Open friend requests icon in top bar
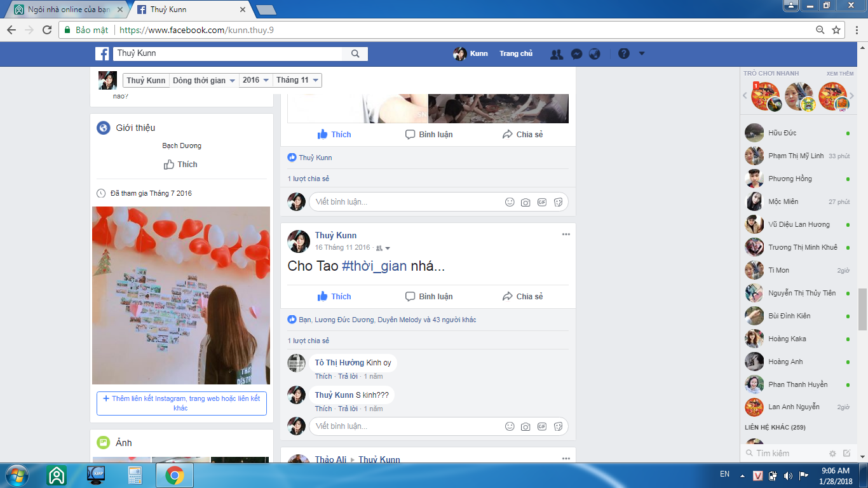868x488 pixels. click(557, 54)
